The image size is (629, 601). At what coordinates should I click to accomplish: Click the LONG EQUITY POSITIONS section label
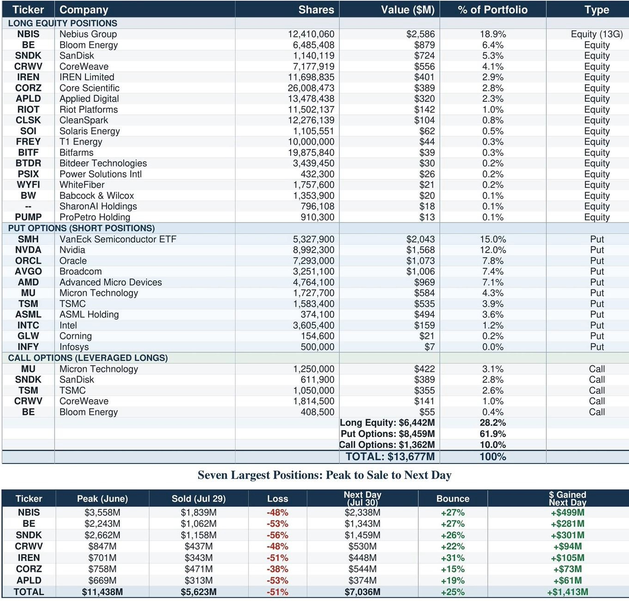(63, 23)
